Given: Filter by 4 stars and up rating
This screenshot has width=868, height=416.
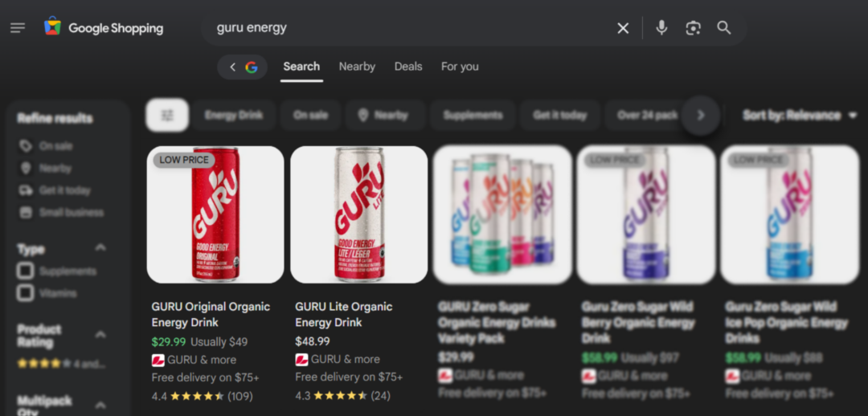Looking at the screenshot, I should [61, 364].
